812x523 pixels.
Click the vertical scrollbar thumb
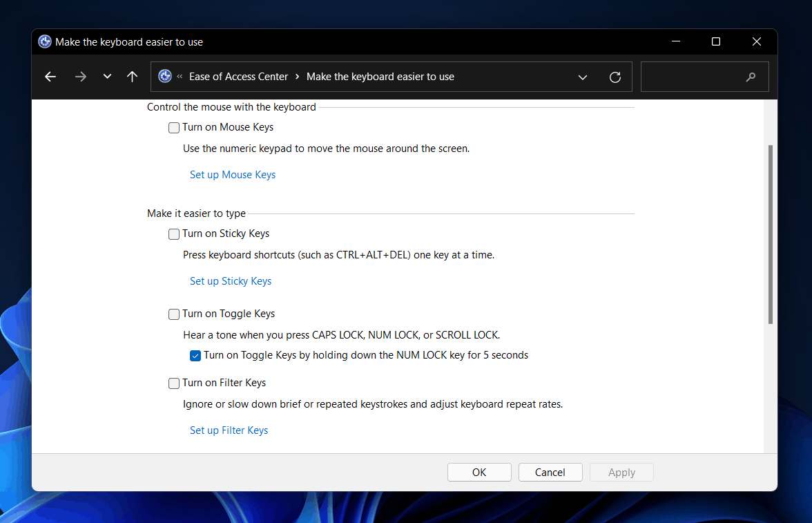pos(770,234)
